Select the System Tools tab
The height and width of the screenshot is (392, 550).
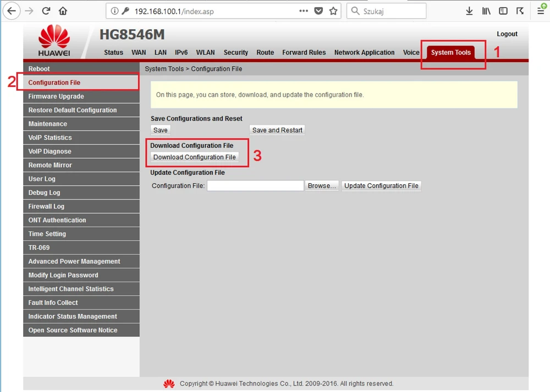point(450,53)
